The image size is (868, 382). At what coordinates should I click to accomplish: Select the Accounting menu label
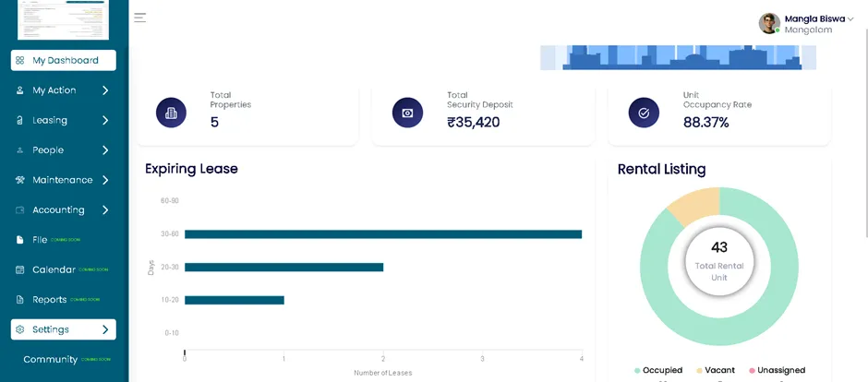(x=59, y=210)
